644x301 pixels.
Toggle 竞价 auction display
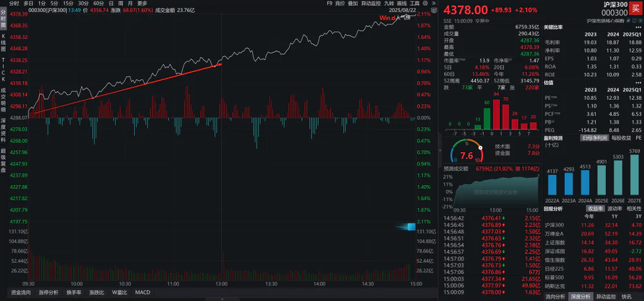pyautogui.click(x=340, y=3)
